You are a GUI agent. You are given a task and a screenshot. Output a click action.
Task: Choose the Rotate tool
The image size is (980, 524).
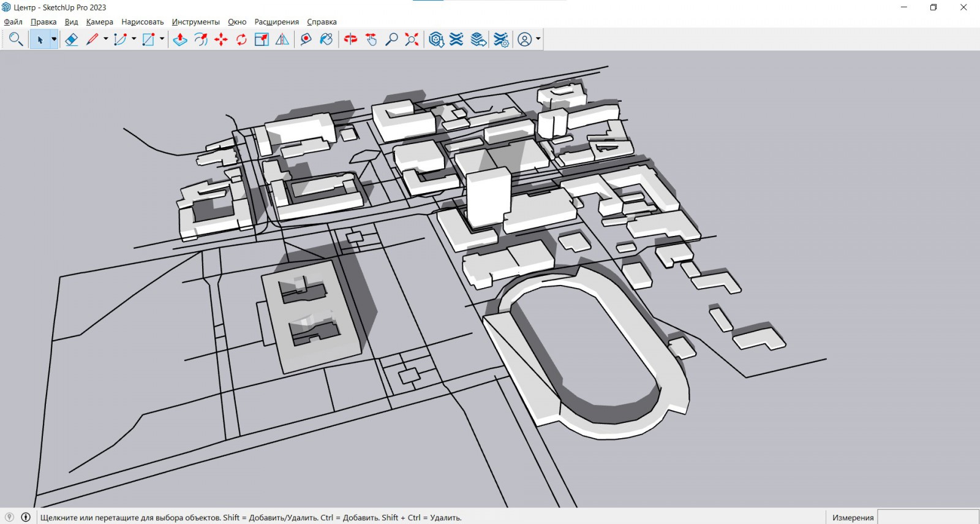coord(241,39)
